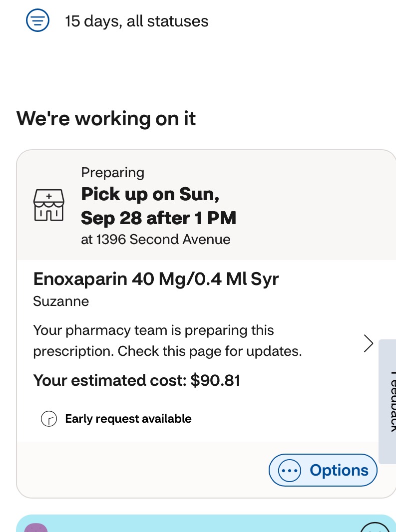Click the ellipsis icon inside Options
Viewport: 396px width, 532px height.
[x=290, y=471]
